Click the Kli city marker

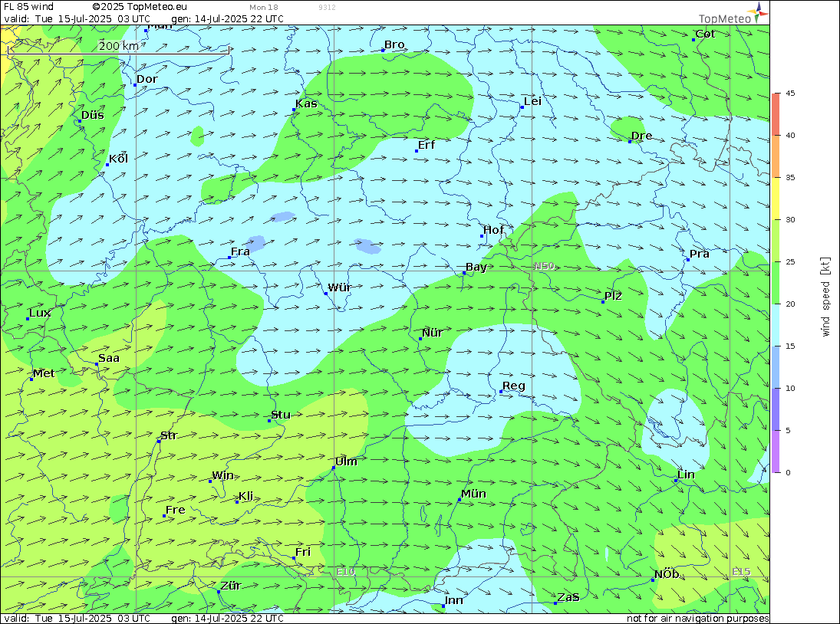[237, 502]
